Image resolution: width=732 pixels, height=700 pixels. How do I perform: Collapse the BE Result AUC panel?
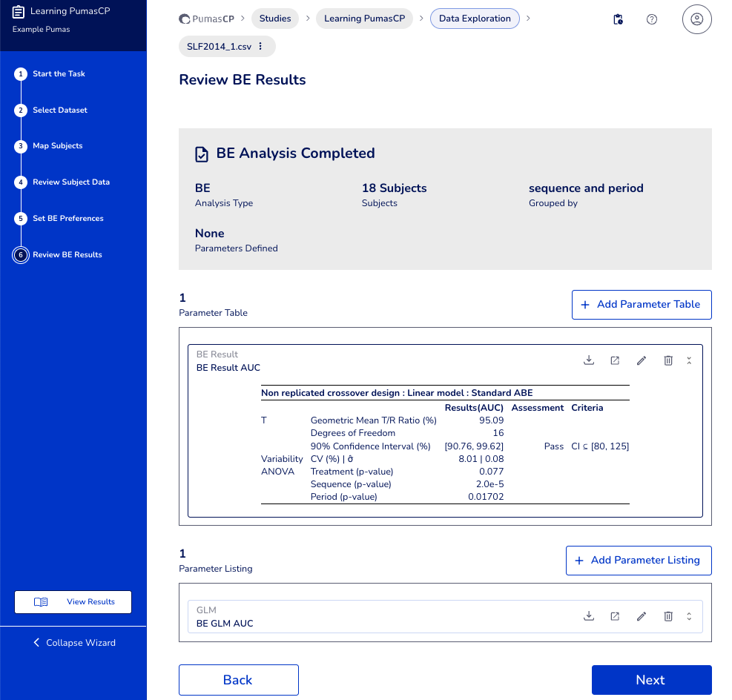(x=689, y=360)
